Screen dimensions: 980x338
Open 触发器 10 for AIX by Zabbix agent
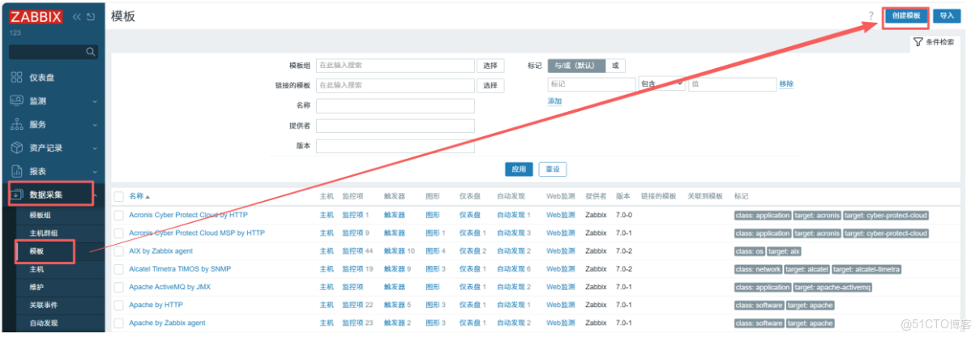tap(399, 250)
